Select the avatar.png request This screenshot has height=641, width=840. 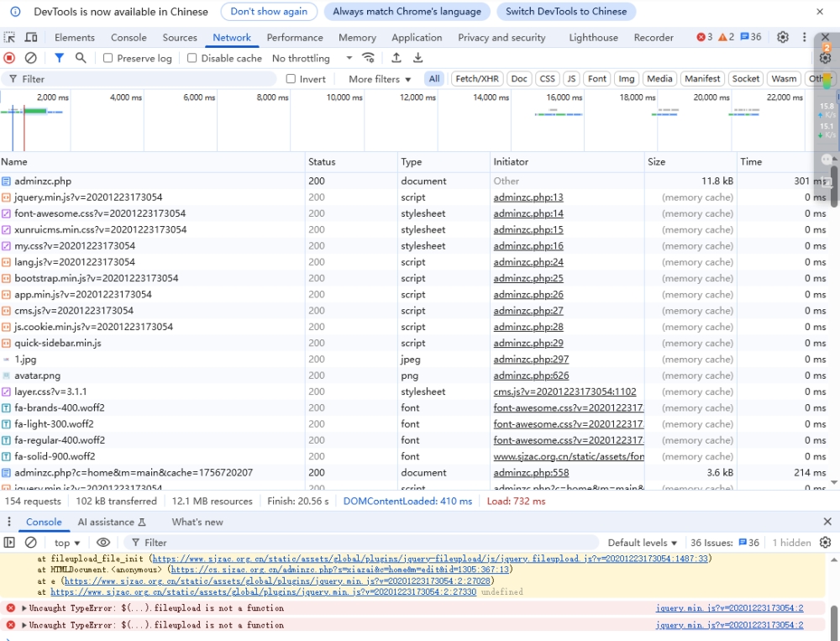click(x=413, y=376)
